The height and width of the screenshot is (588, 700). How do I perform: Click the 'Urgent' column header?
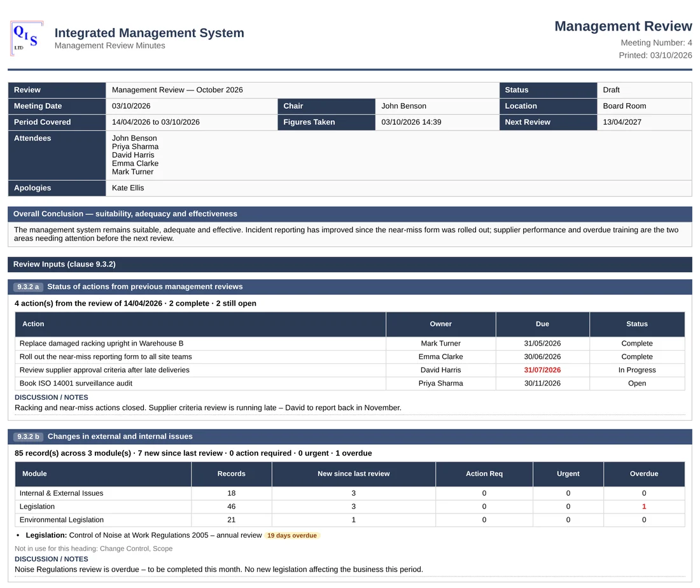click(568, 473)
